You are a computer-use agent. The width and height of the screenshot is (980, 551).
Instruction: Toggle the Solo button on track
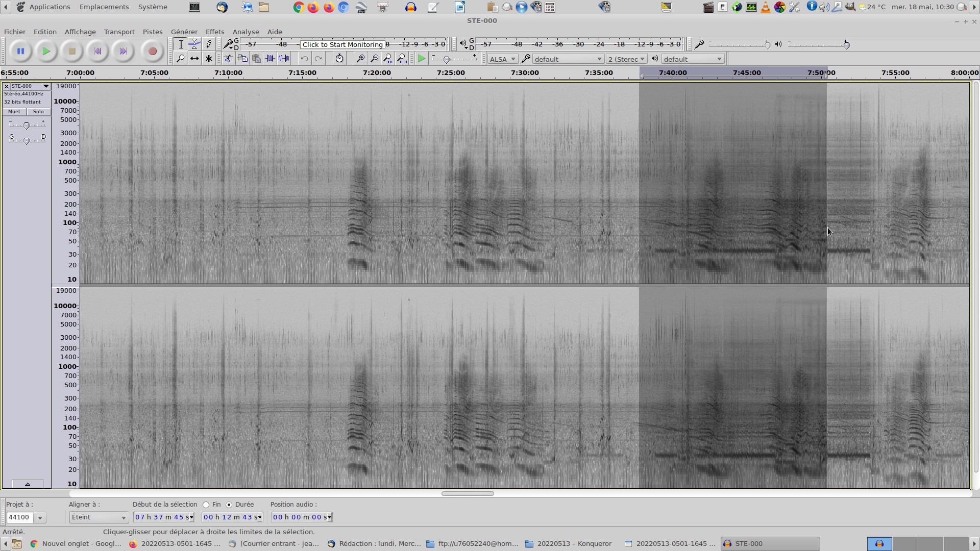click(x=38, y=112)
